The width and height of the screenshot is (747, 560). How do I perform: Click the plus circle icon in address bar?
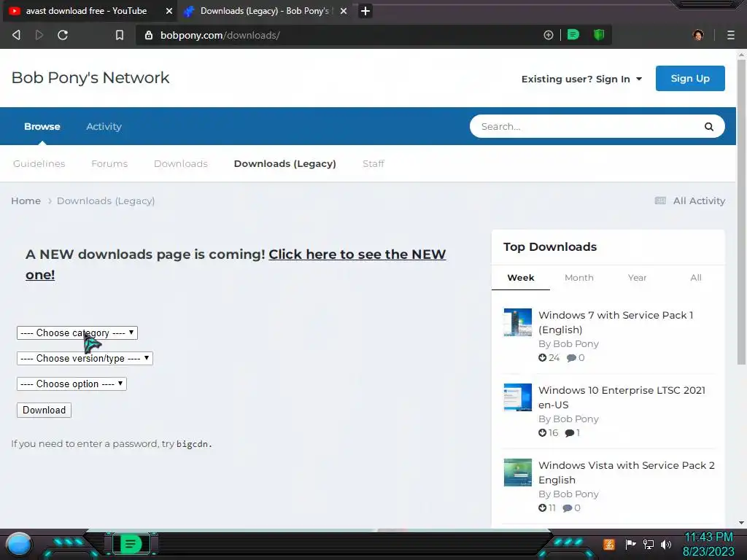coord(549,35)
